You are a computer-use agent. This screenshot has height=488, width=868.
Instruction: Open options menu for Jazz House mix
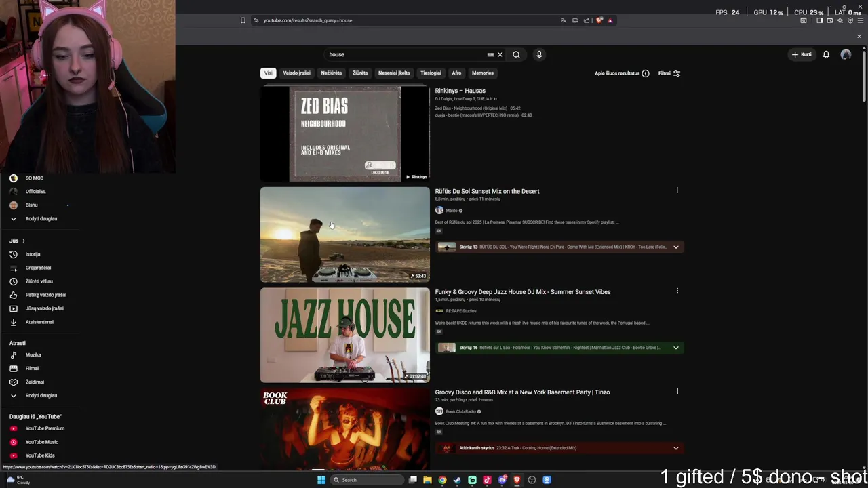677,291
